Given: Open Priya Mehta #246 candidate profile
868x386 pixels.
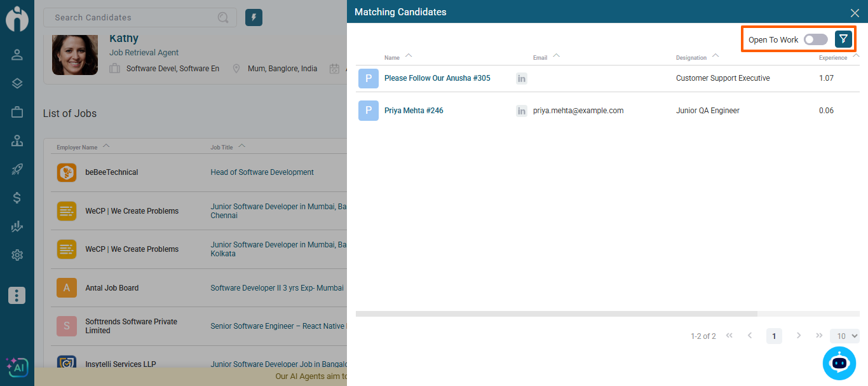Looking at the screenshot, I should pos(414,111).
